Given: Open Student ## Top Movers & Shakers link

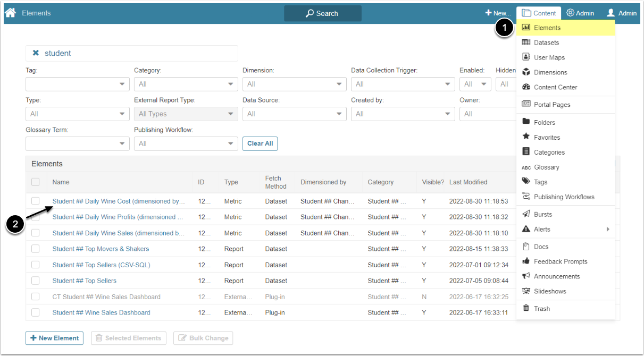Looking at the screenshot, I should [x=101, y=249].
